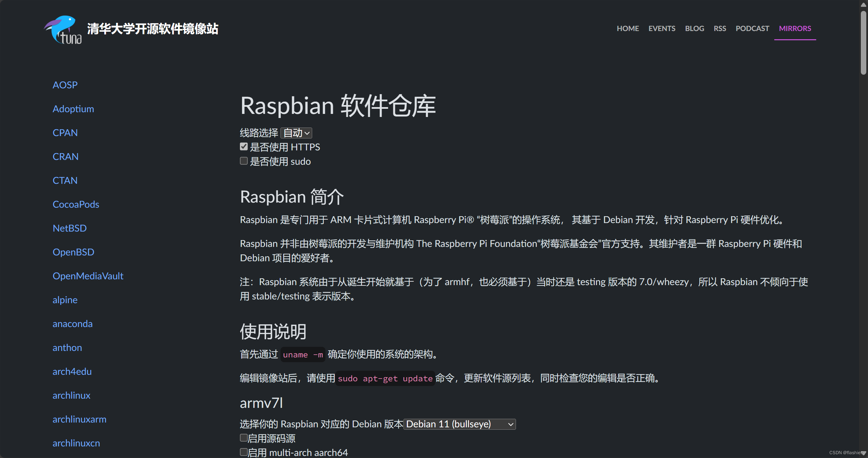Expand the Debian 11 (bullseye) version dropdown
The height and width of the screenshot is (458, 868).
459,424
